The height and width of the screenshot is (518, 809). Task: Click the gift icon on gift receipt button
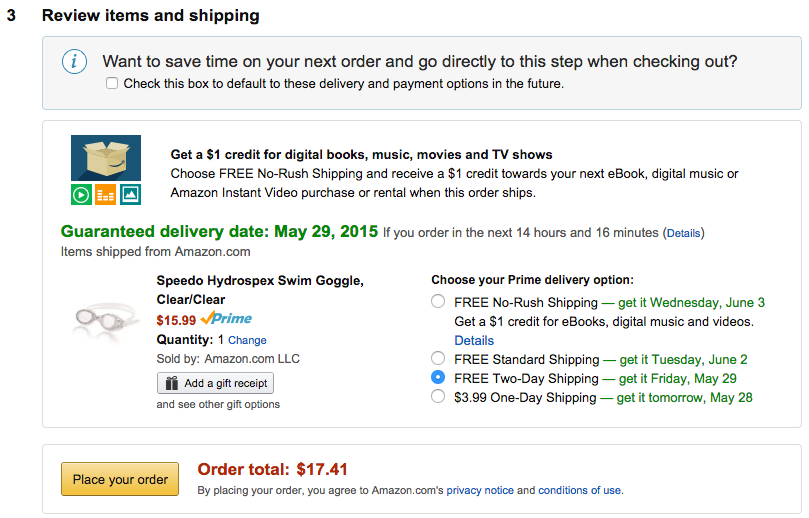tap(171, 383)
